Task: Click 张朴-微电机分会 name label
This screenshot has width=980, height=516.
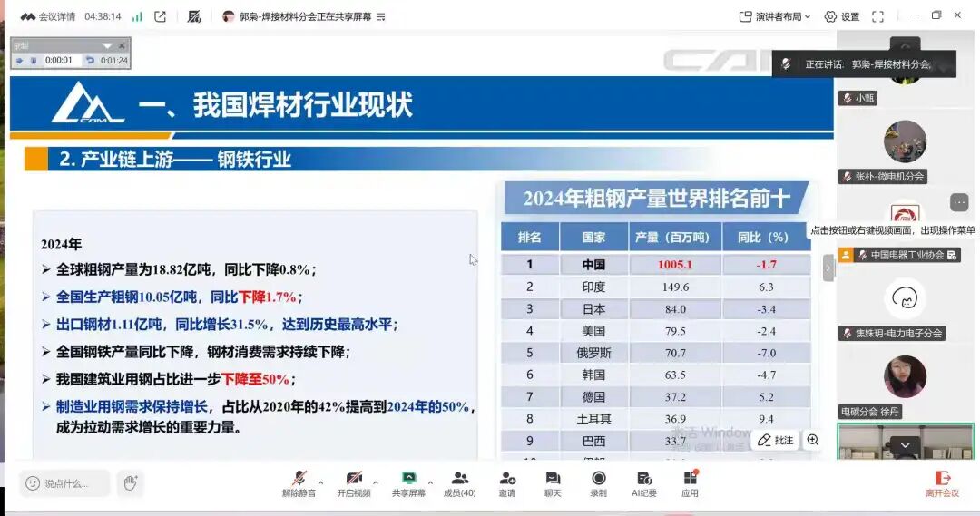Action: (x=883, y=177)
